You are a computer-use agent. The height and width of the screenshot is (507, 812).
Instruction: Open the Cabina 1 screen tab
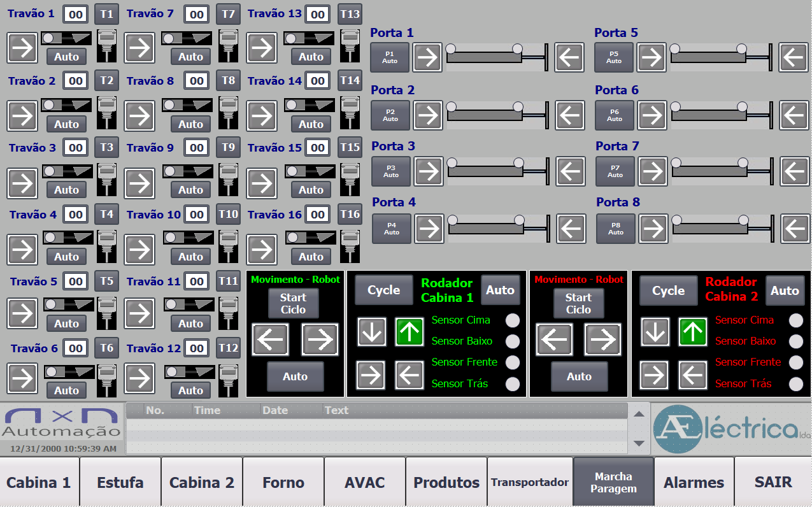pyautogui.click(x=39, y=482)
